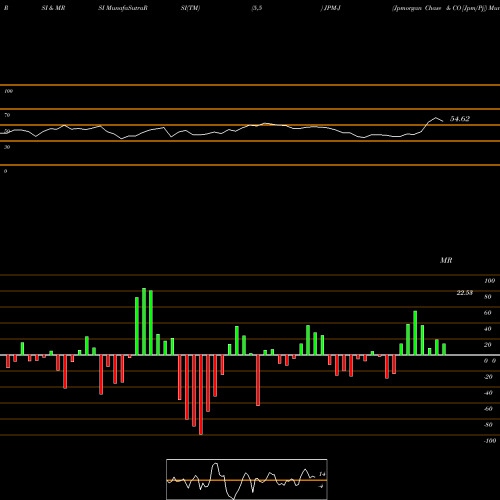Click the -60 label on the MR axis
Screen dimensions: 500x500
488,409
